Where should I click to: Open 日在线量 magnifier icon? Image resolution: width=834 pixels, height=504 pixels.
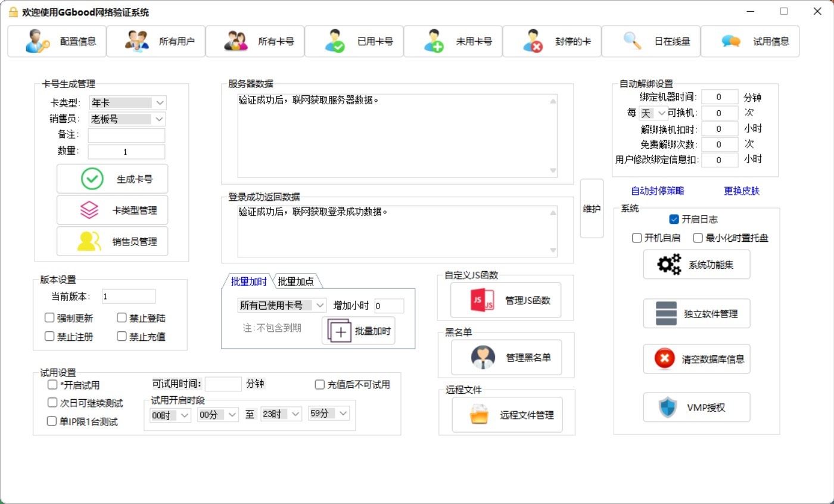632,41
